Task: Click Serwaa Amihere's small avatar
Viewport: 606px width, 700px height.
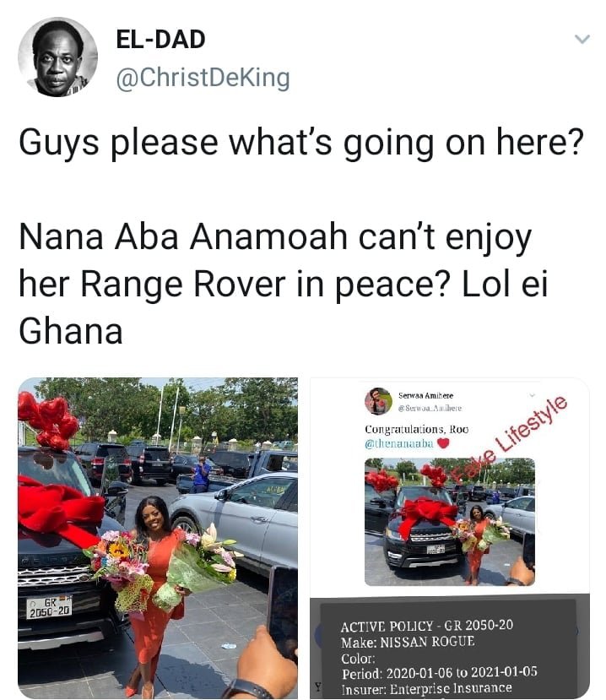Action: (378, 400)
